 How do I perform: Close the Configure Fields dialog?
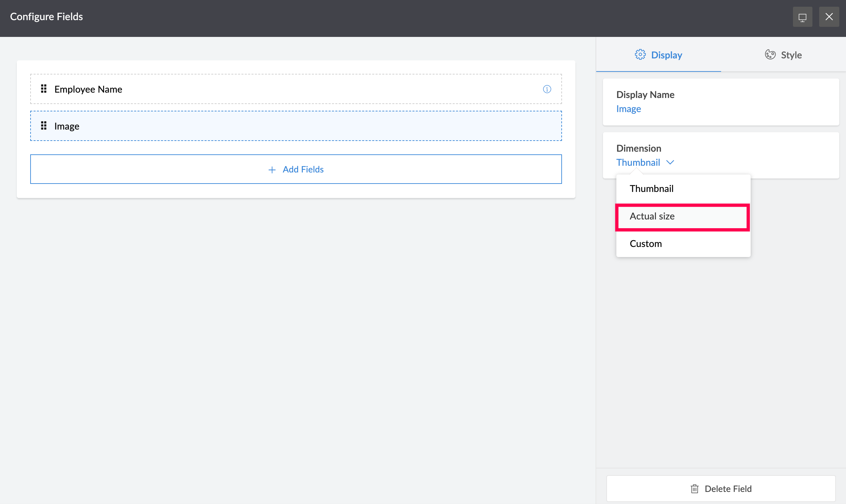(829, 17)
